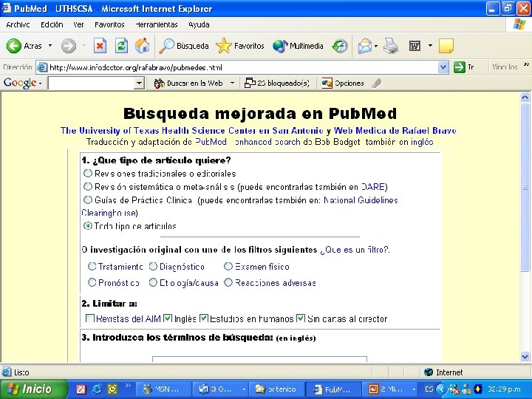Screen dimensions: 532x399
Task: Click the Google toolbar search input field
Action: pos(92,83)
